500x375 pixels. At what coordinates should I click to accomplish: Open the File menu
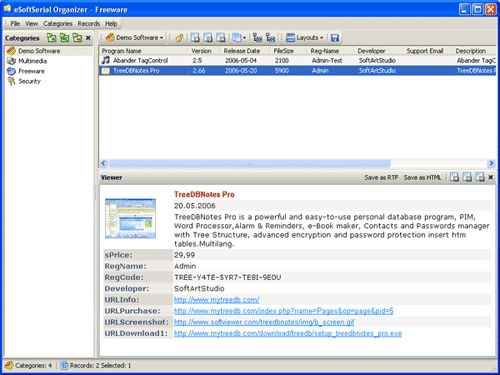coord(15,24)
